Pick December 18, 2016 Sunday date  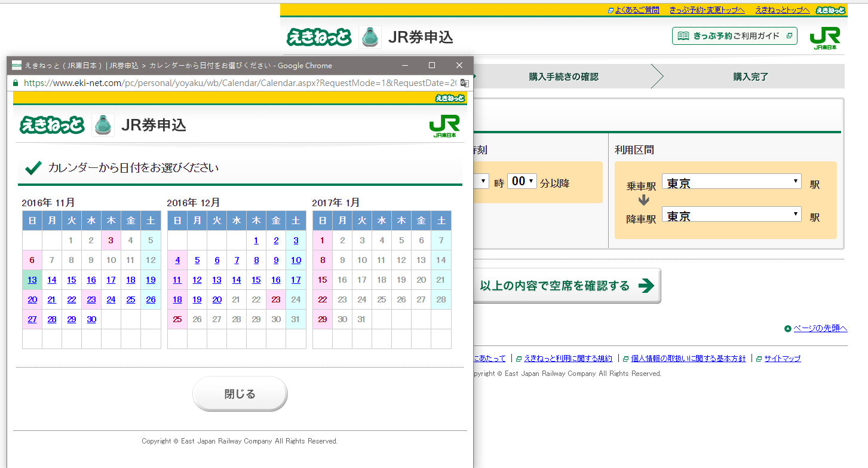click(177, 299)
